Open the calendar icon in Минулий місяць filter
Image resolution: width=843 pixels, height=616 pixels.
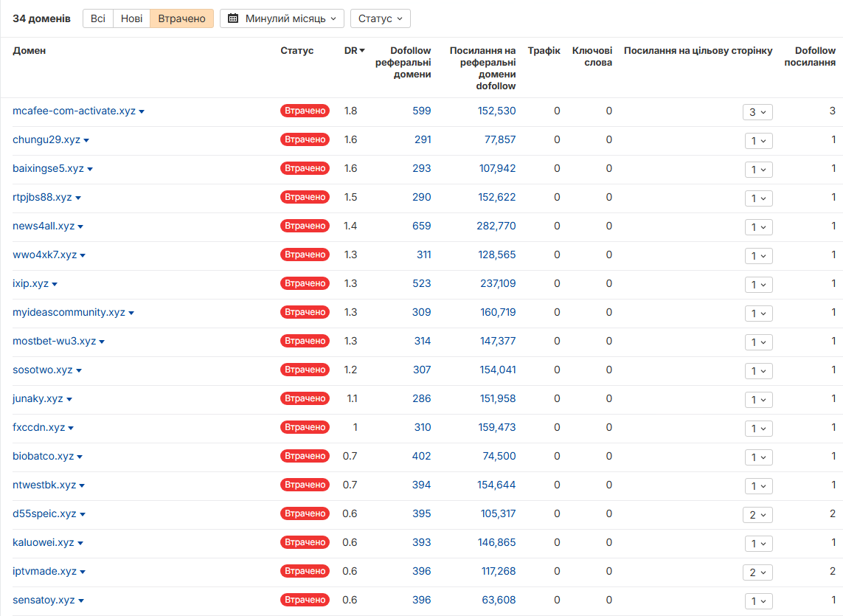click(233, 18)
